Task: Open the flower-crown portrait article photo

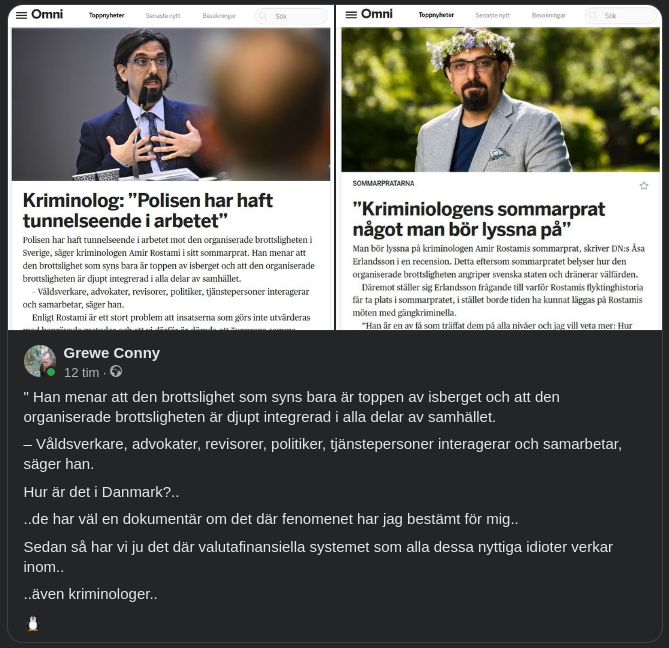Action: click(x=500, y=100)
